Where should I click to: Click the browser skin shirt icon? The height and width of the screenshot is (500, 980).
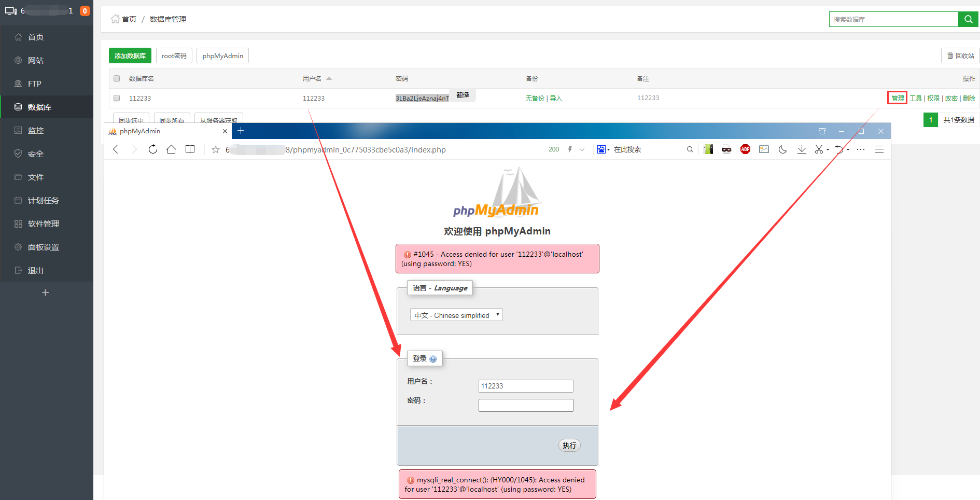click(x=822, y=131)
